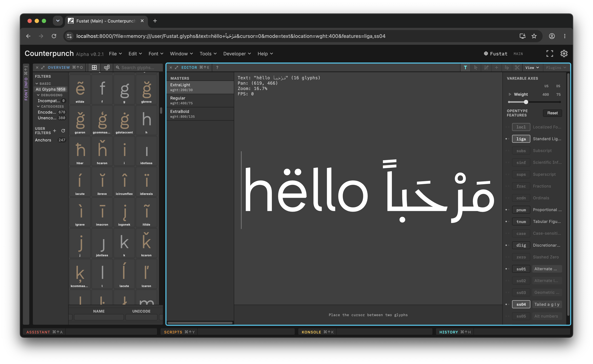Open the History panel tab
Image resolution: width=593 pixels, height=364 pixels.
click(455, 332)
